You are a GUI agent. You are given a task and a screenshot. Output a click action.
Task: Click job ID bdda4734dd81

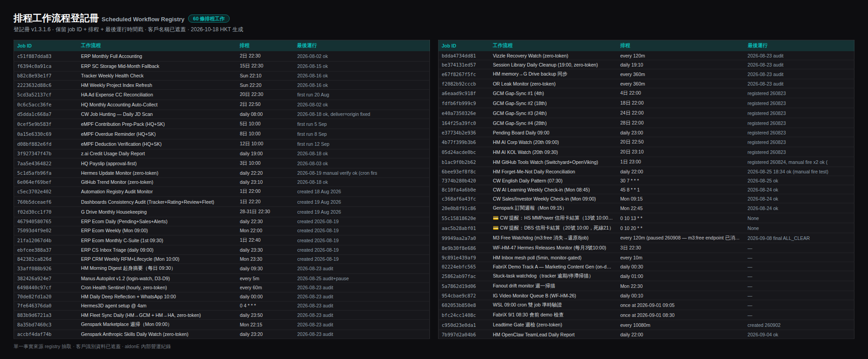[x=459, y=56]
